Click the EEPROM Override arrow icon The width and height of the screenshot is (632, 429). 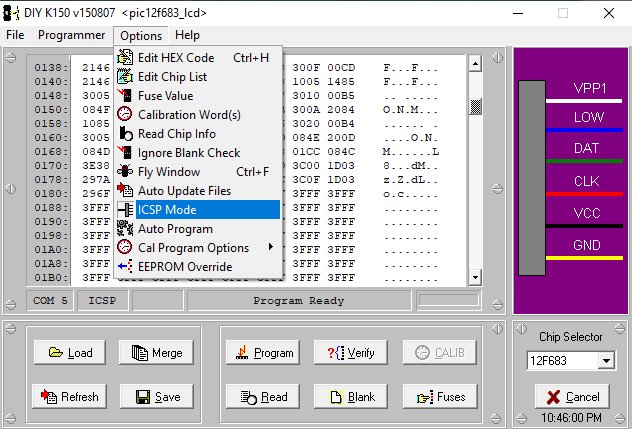(125, 267)
